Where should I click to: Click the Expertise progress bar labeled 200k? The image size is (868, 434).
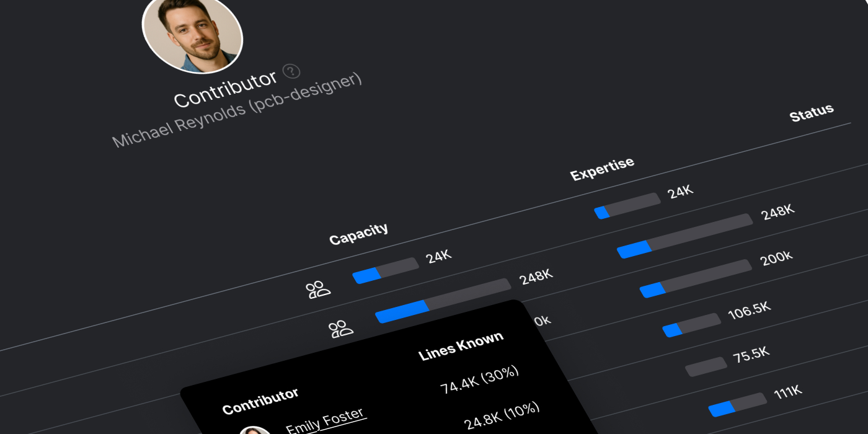696,278
